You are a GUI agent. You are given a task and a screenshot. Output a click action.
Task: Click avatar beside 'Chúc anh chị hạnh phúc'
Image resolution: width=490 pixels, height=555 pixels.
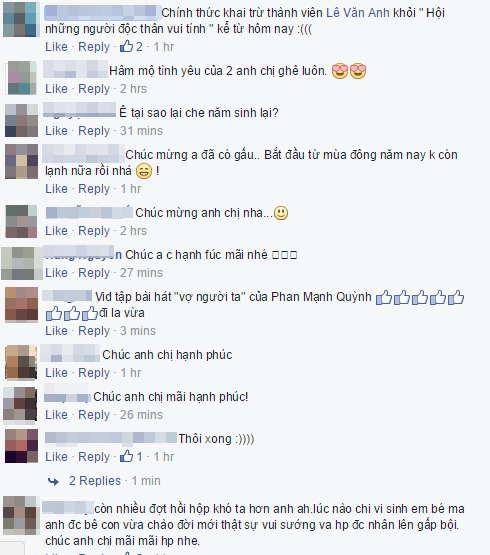21,362
